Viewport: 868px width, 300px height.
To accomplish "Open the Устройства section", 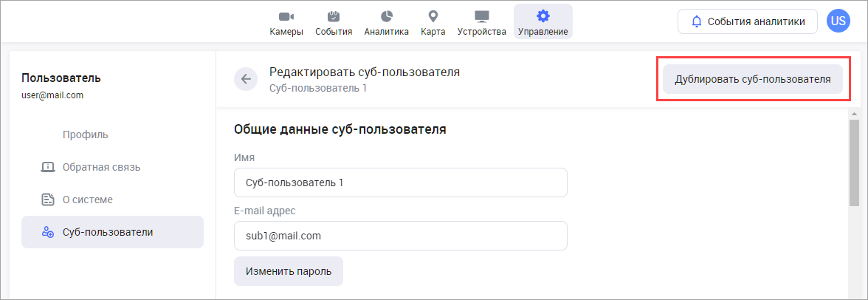I will pos(481,22).
